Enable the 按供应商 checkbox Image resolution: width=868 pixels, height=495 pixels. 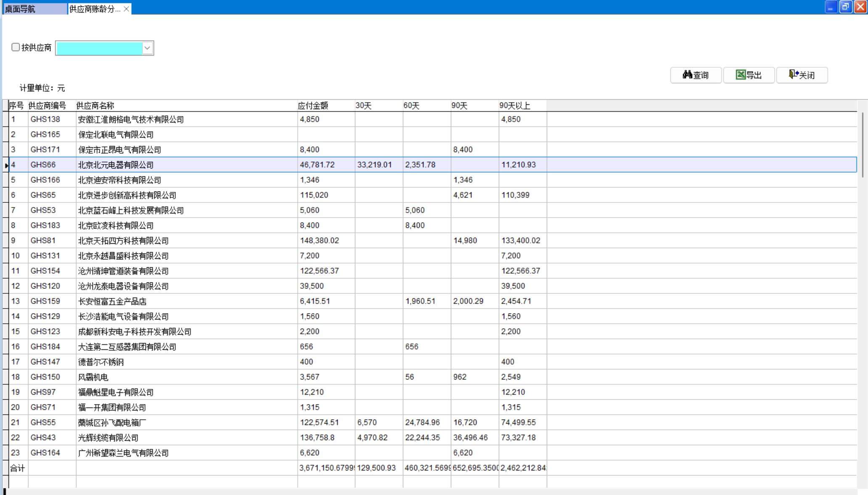click(16, 47)
